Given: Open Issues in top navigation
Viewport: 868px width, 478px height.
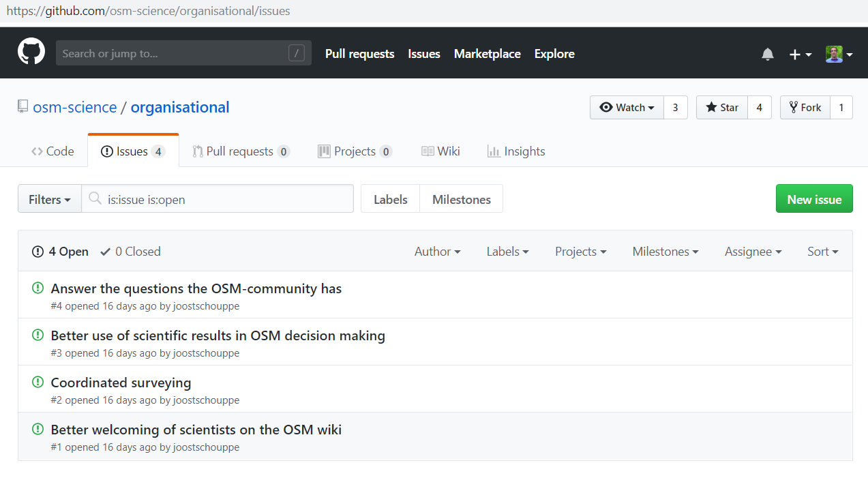Looking at the screenshot, I should (x=424, y=54).
